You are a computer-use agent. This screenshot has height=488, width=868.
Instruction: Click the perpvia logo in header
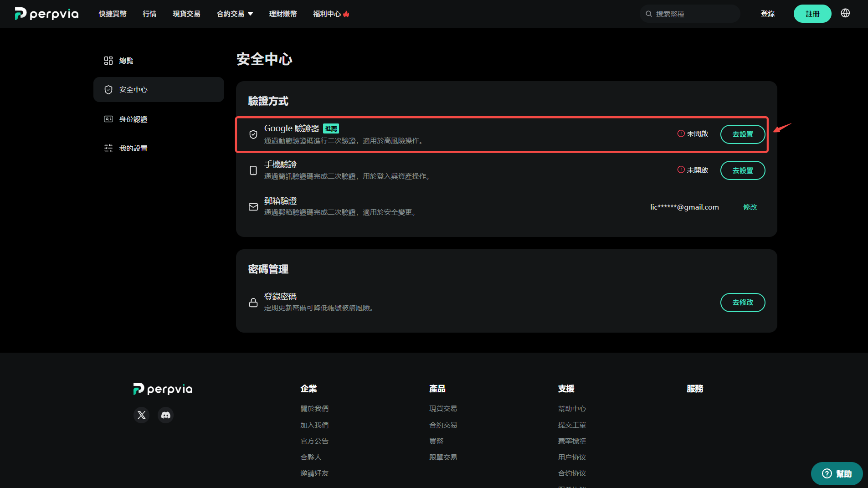point(46,14)
